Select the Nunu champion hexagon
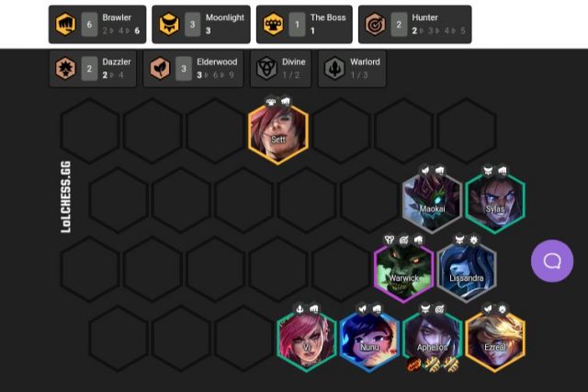The width and height of the screenshot is (588, 392). pyautogui.click(x=369, y=342)
